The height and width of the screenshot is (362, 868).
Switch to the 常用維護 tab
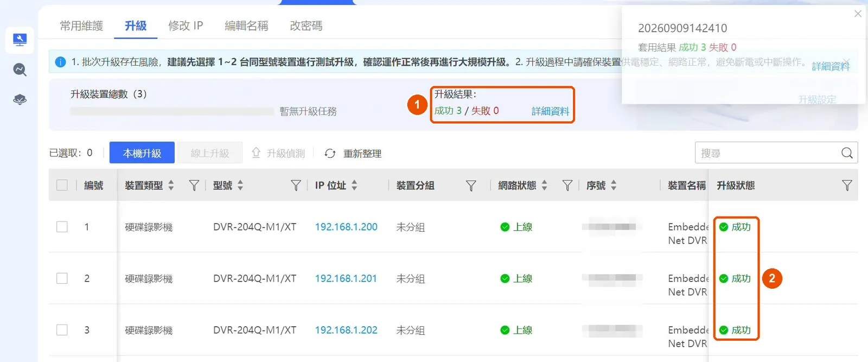point(81,26)
